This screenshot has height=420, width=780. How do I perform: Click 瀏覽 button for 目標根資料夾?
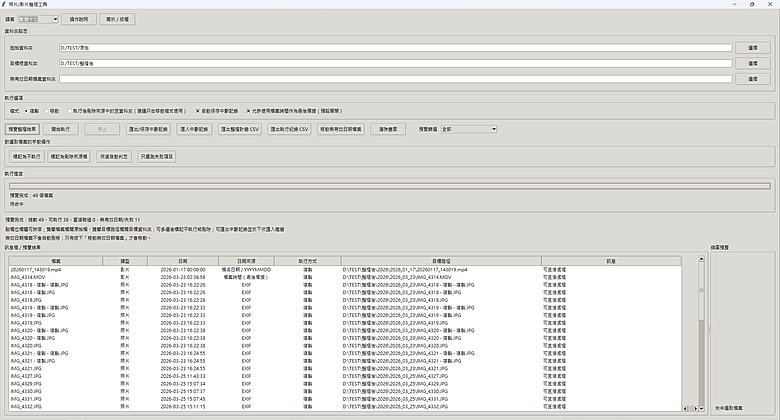click(x=751, y=63)
